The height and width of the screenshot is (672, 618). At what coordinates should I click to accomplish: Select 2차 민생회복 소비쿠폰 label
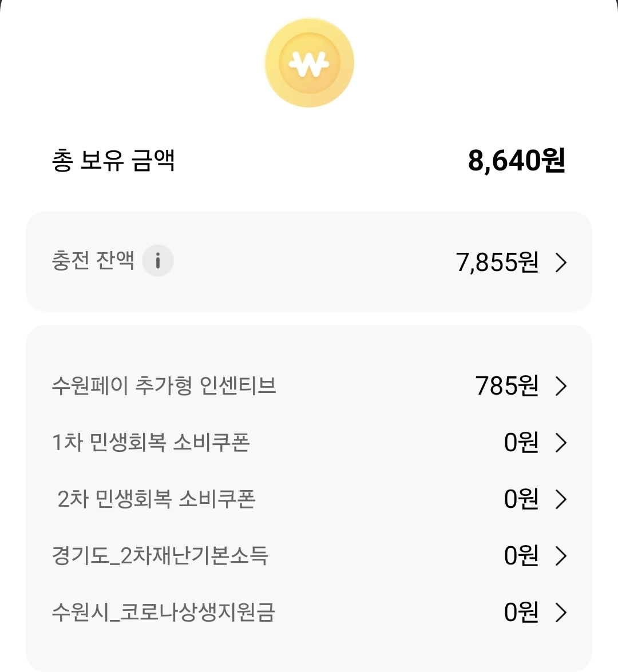(x=156, y=499)
